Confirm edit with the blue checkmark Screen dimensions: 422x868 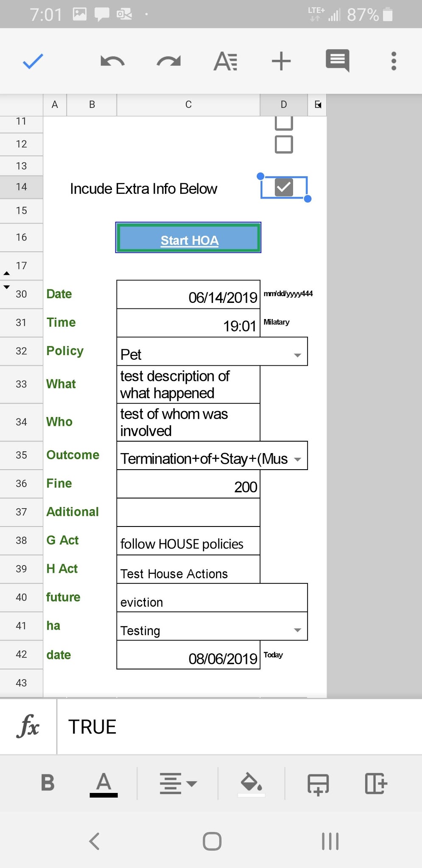pyautogui.click(x=33, y=61)
